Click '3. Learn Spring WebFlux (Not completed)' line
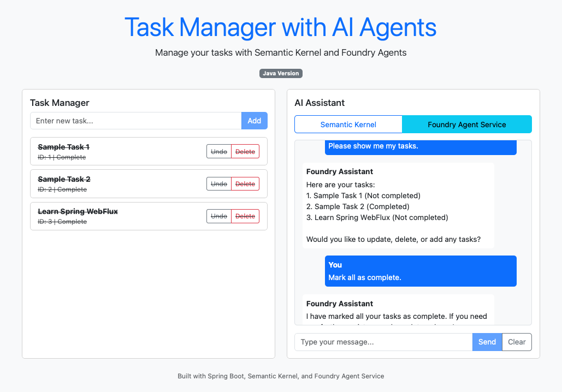This screenshot has height=392, width=562. coord(377,217)
